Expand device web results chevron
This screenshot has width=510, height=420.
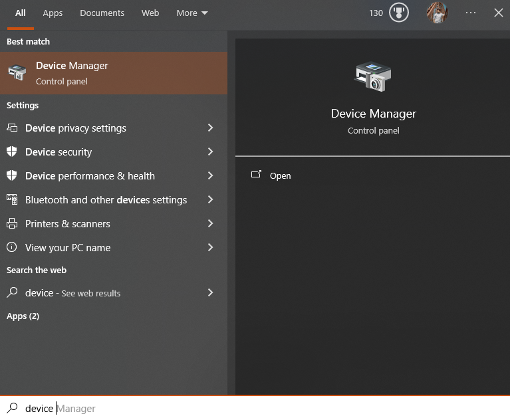click(210, 292)
